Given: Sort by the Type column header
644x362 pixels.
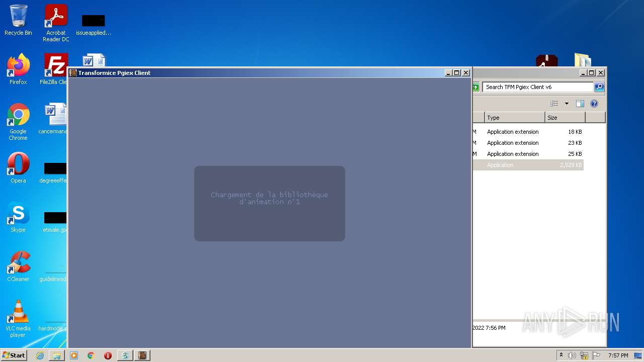Looking at the screenshot, I should pos(515,118).
